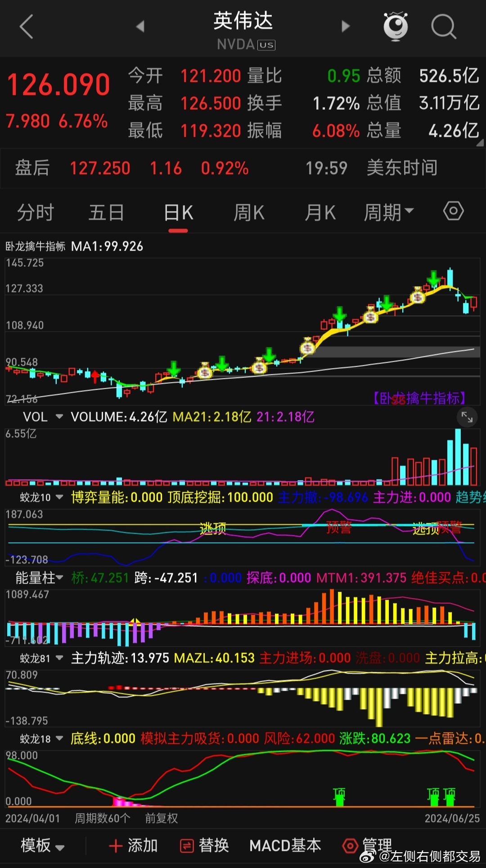
Task: Tap the 卧龙擒牛指标 main indicator label
Action: pyautogui.click(x=36, y=247)
